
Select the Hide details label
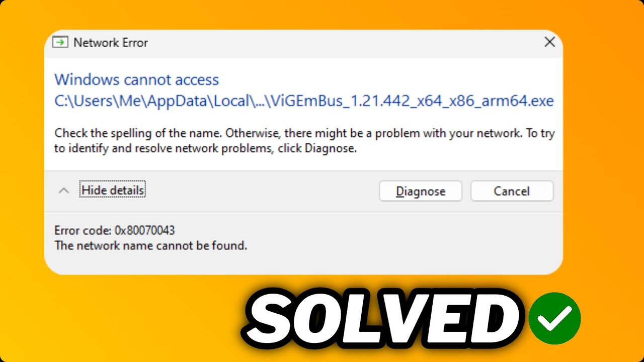[113, 190]
